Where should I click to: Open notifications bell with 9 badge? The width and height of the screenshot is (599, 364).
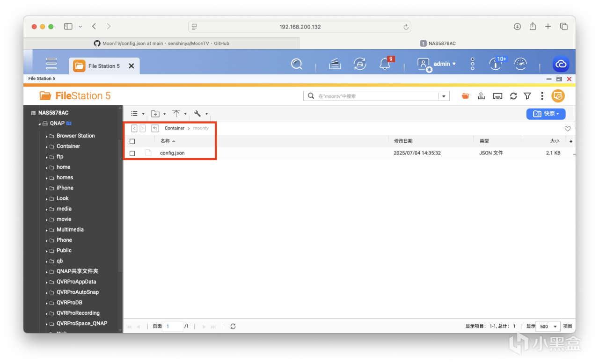coord(385,64)
